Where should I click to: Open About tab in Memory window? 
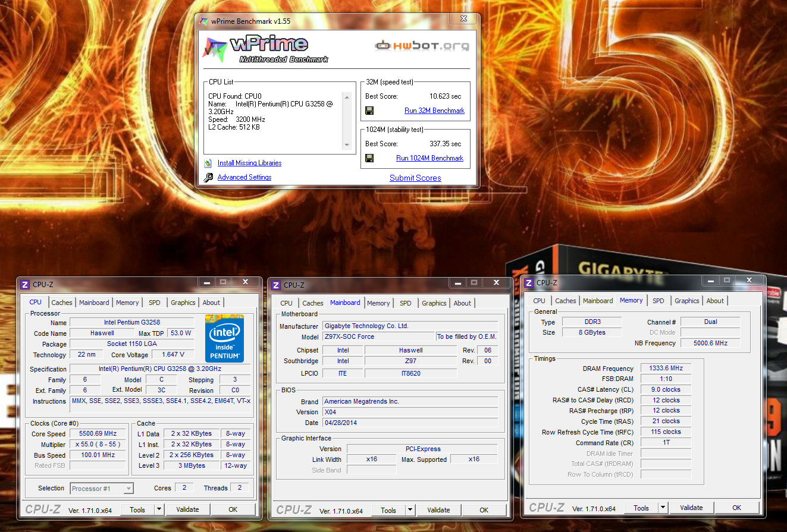pos(715,301)
